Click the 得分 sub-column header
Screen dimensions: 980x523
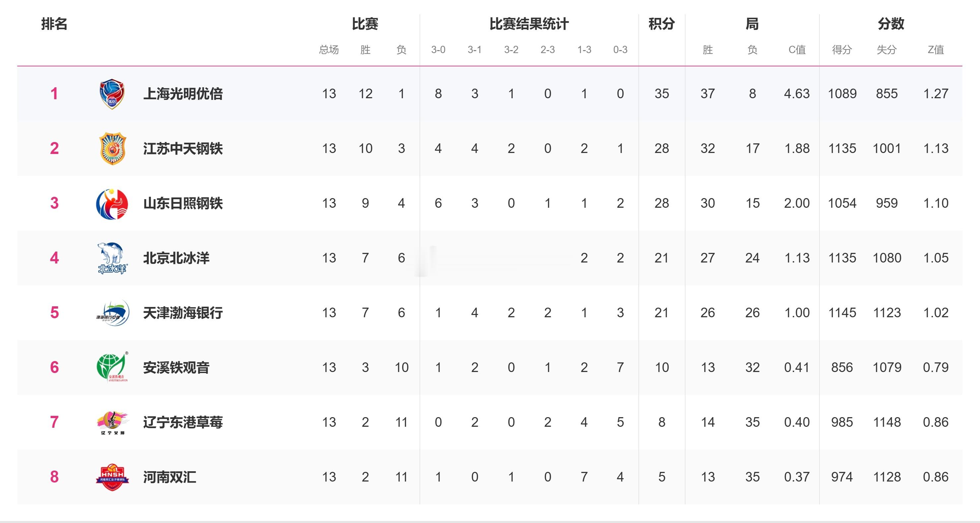(x=841, y=50)
